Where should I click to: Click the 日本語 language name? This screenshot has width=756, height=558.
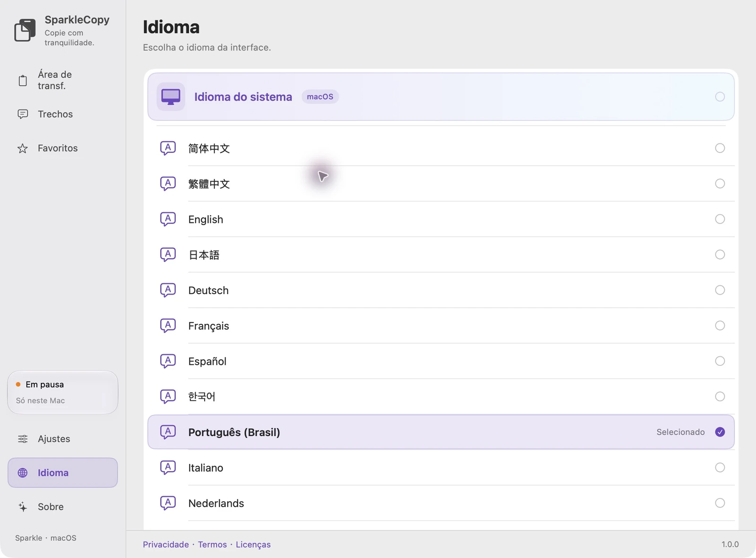click(x=204, y=255)
